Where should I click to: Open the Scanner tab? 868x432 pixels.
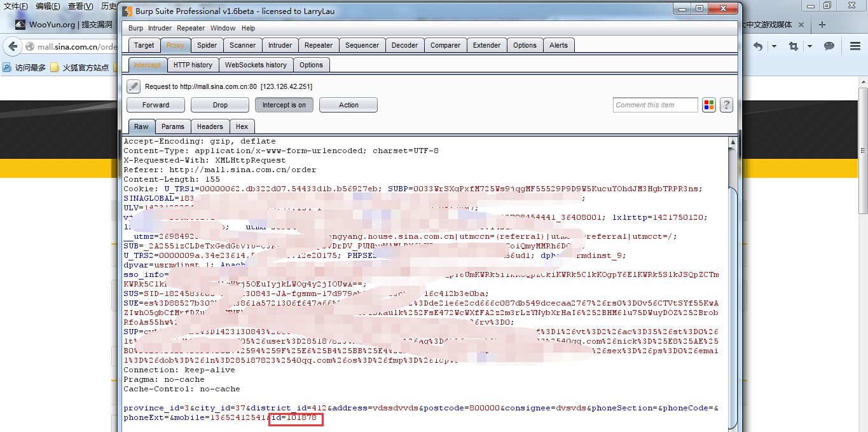click(242, 45)
